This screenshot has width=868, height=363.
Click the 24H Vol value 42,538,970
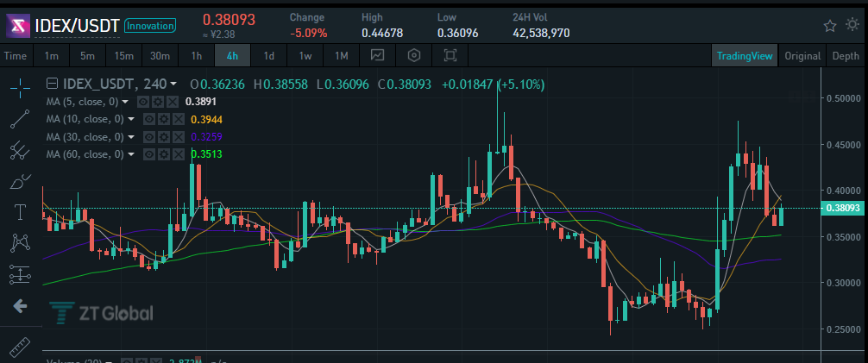pyautogui.click(x=541, y=34)
